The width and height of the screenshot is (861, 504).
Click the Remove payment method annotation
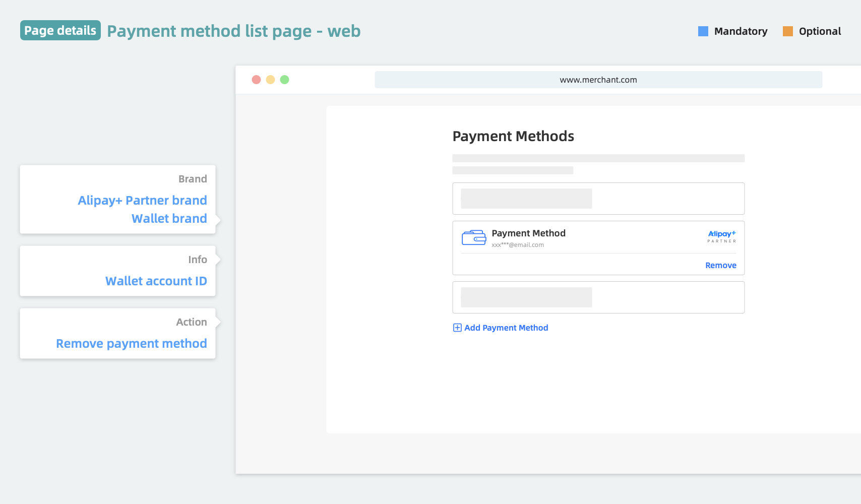tap(131, 343)
